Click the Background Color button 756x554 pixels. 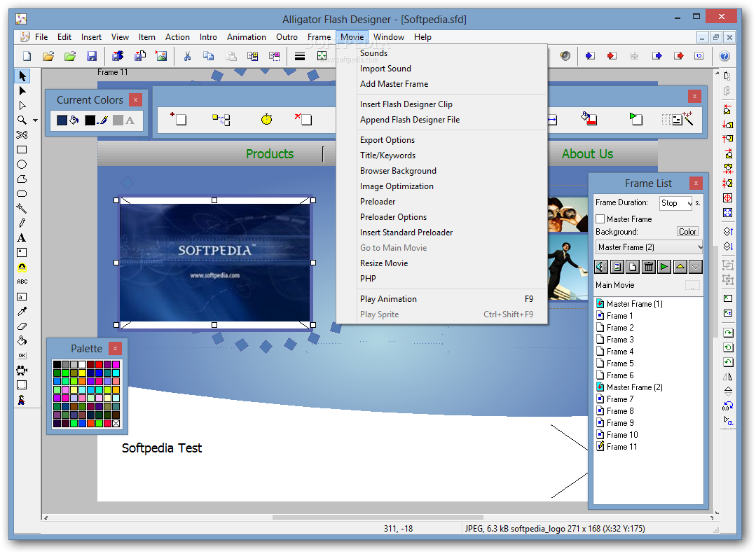click(687, 232)
